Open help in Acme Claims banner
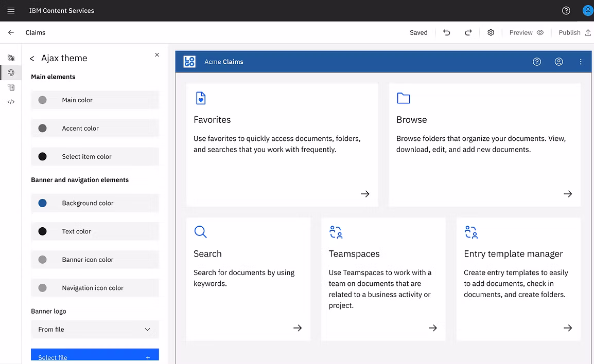The image size is (594, 364). click(x=537, y=62)
